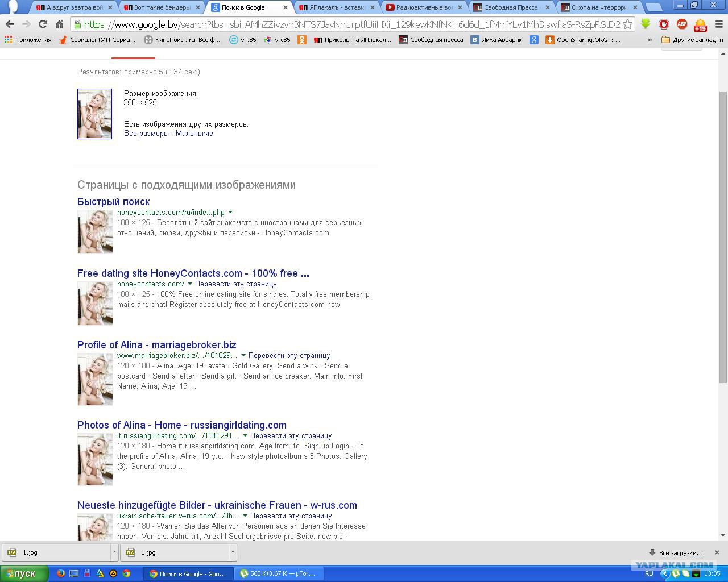Image resolution: width=728 pixels, height=582 pixels.
Task: Click the vertical scrollbar thumb
Action: coord(723,236)
